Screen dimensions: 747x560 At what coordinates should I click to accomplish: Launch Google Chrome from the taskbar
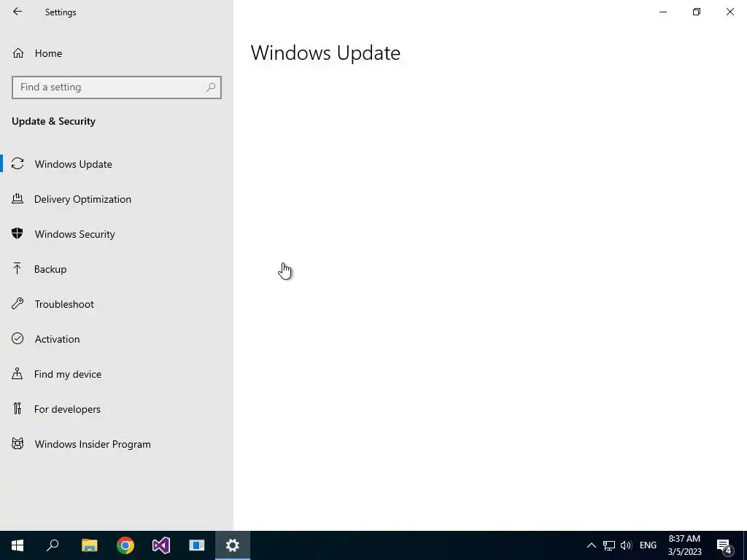125,545
